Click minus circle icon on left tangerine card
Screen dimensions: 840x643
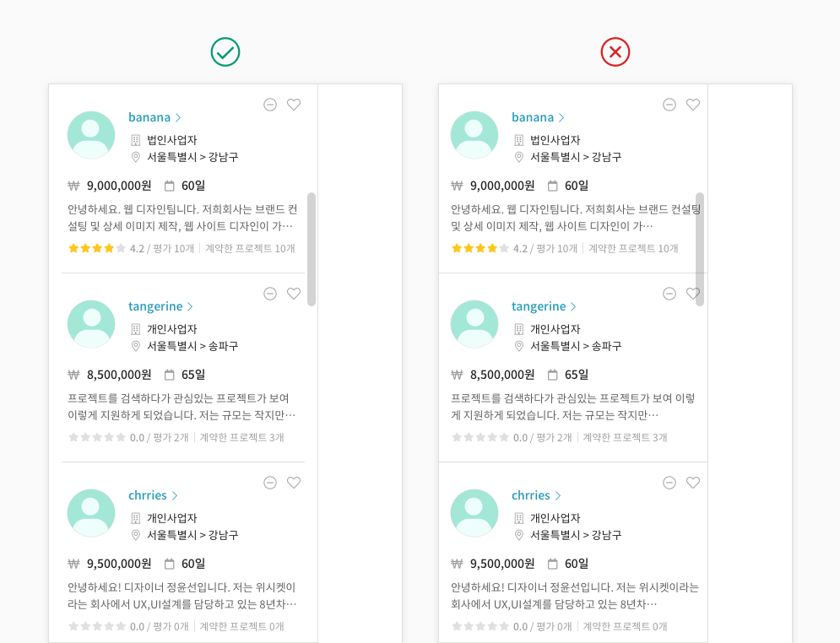tap(270, 294)
